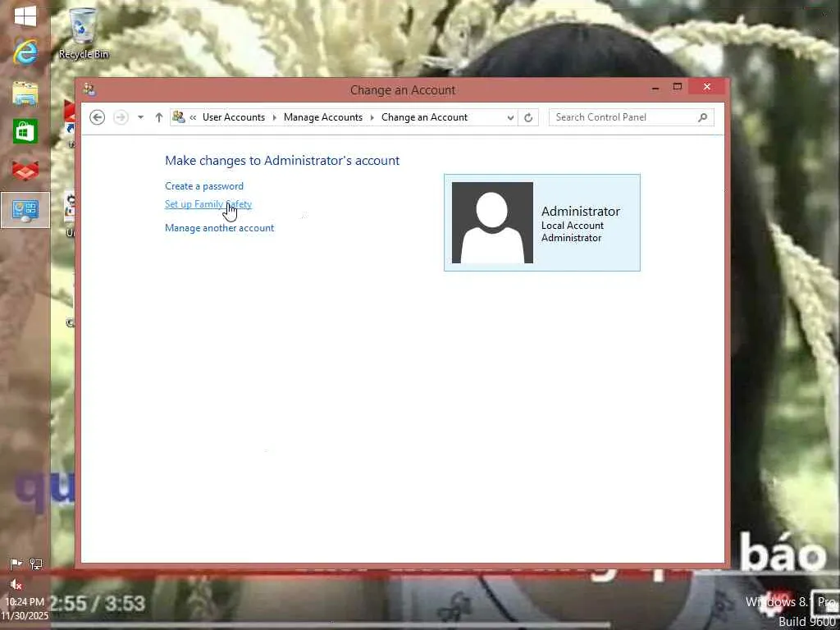840x630 pixels.
Task: Go up one level with Up arrow
Action: (158, 117)
